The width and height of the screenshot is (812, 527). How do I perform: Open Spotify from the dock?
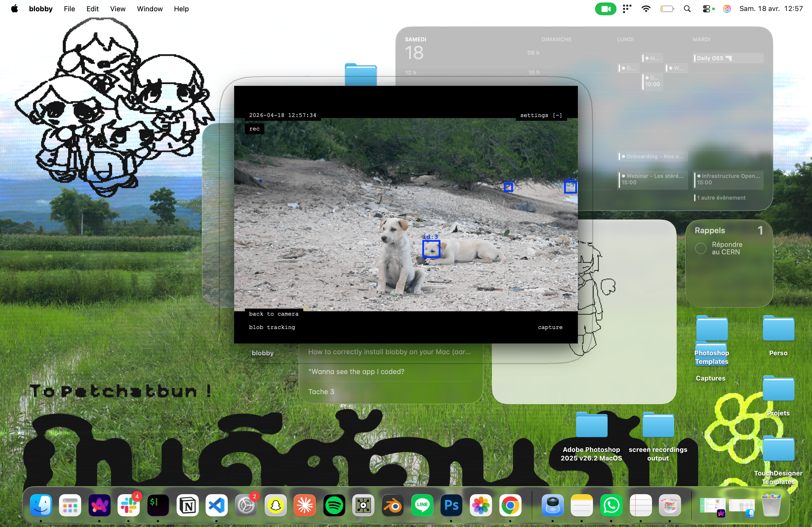(x=334, y=505)
